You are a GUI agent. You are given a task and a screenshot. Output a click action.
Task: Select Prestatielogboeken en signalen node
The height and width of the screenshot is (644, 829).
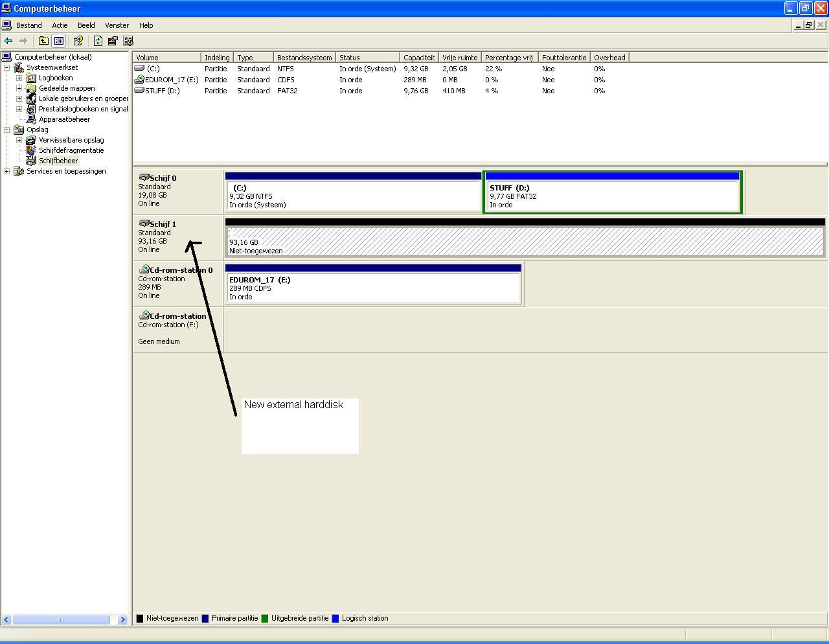pos(84,109)
